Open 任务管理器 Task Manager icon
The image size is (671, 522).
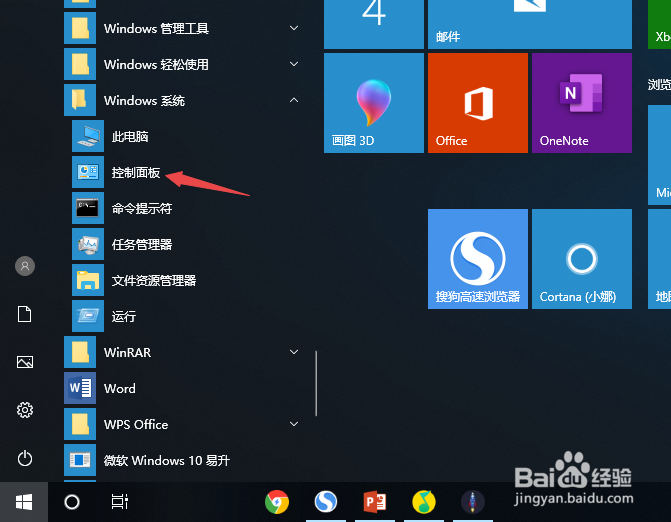click(x=88, y=244)
